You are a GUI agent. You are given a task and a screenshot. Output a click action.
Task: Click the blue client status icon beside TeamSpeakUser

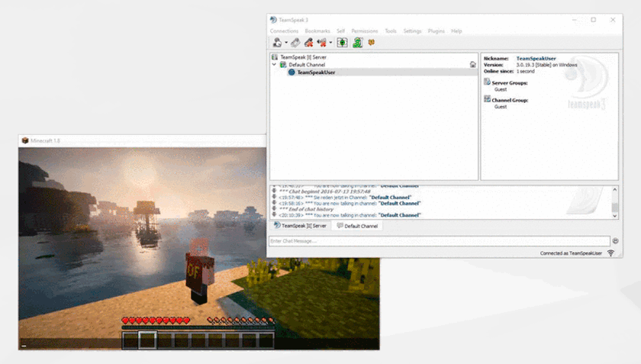[x=292, y=72]
